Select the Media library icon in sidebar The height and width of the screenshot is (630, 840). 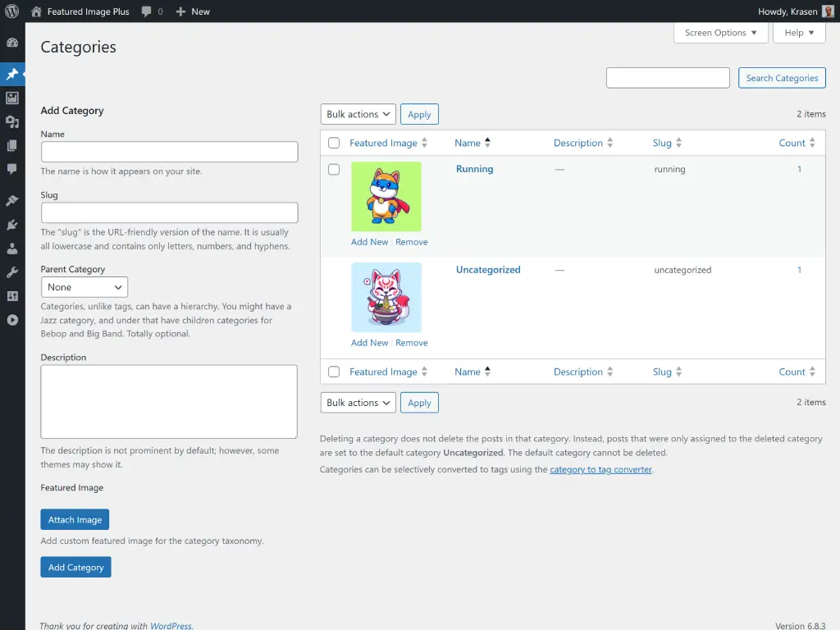pos(12,98)
